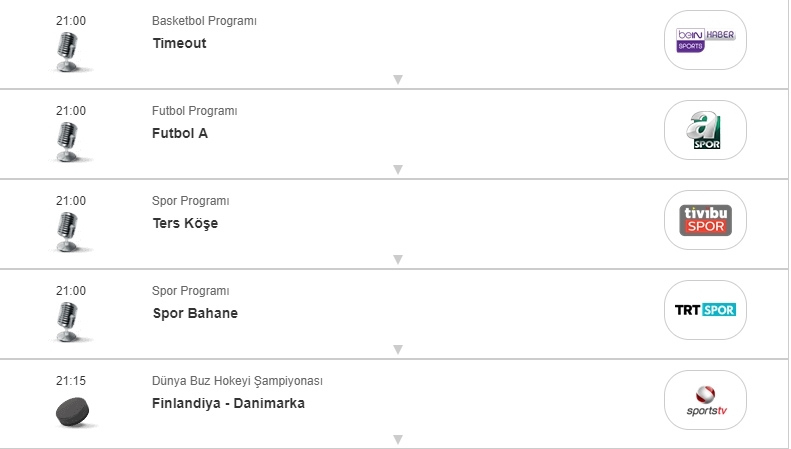Expand details for Finlandiya - Danimarka match
791x449 pixels.
[x=397, y=440]
